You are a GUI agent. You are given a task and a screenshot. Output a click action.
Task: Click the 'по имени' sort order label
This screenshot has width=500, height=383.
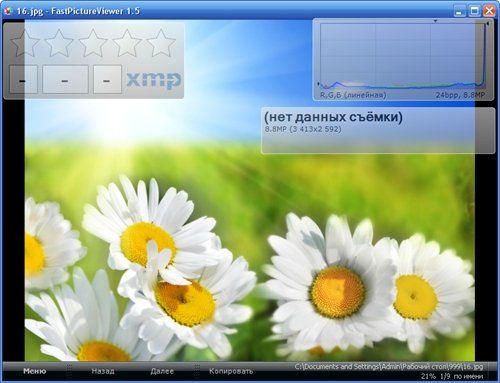pyautogui.click(x=468, y=376)
